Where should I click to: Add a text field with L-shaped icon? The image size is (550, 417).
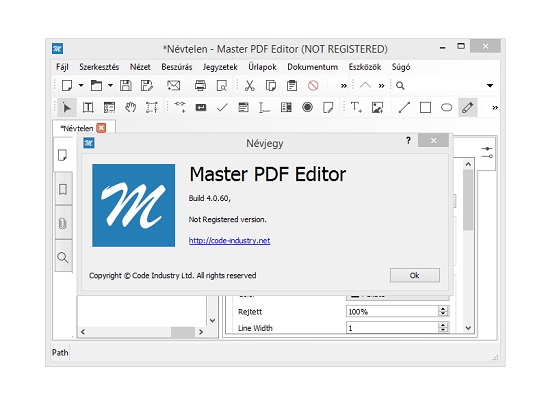pos(264,108)
